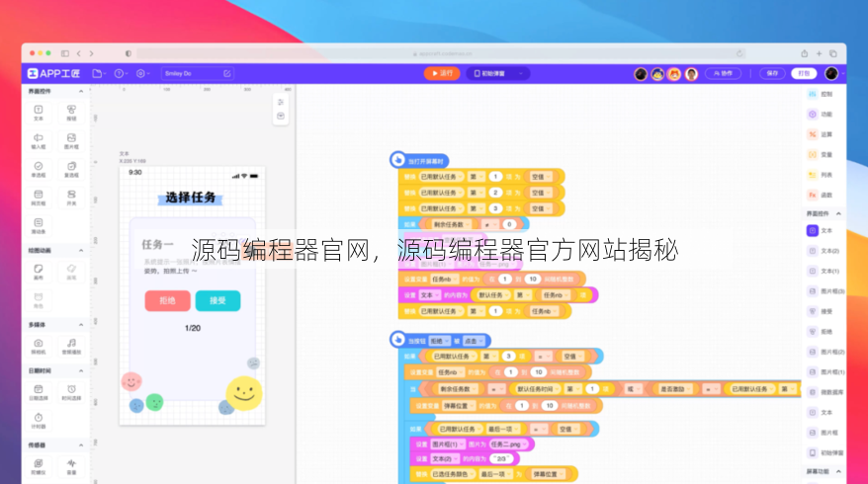The width and height of the screenshot is (868, 484).
Task: Select the 选择任务 title in phone preview
Action: [x=191, y=198]
